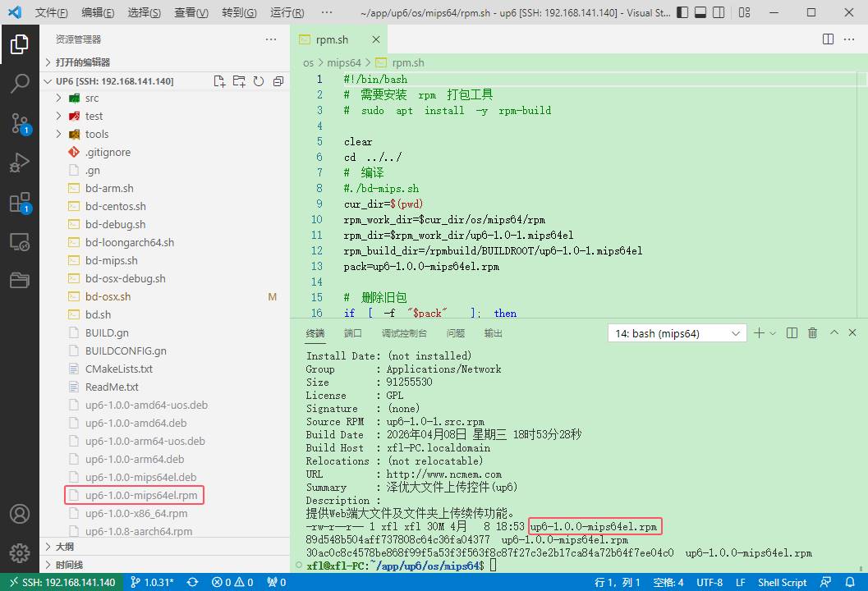Expand the 大纲 outline section

[64, 547]
